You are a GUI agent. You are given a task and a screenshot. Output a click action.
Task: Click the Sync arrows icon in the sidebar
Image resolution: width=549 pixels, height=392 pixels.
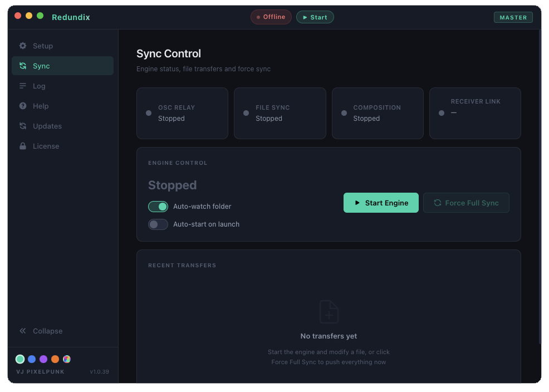[23, 66]
